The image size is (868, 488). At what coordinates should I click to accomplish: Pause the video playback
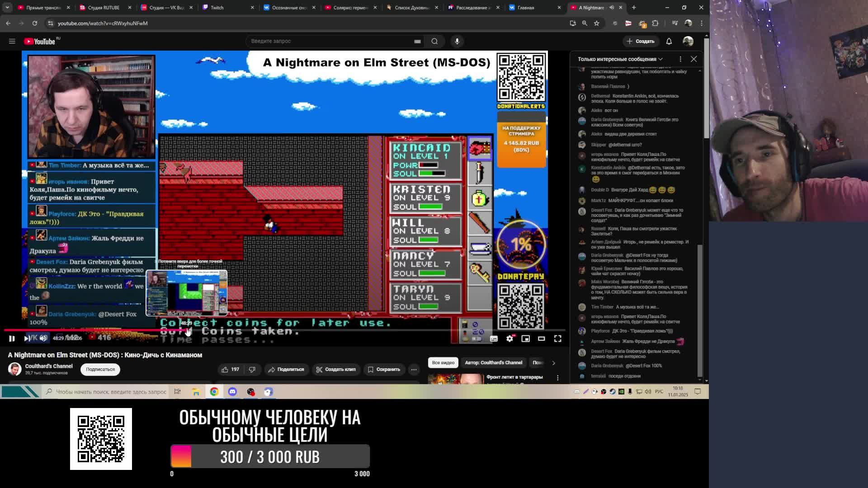click(12, 338)
